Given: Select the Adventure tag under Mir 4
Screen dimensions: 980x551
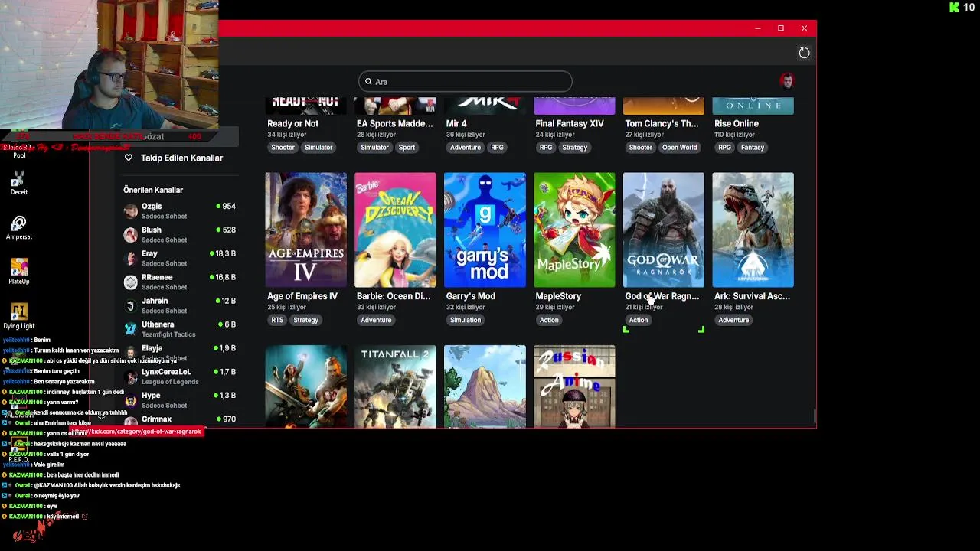Looking at the screenshot, I should (465, 147).
